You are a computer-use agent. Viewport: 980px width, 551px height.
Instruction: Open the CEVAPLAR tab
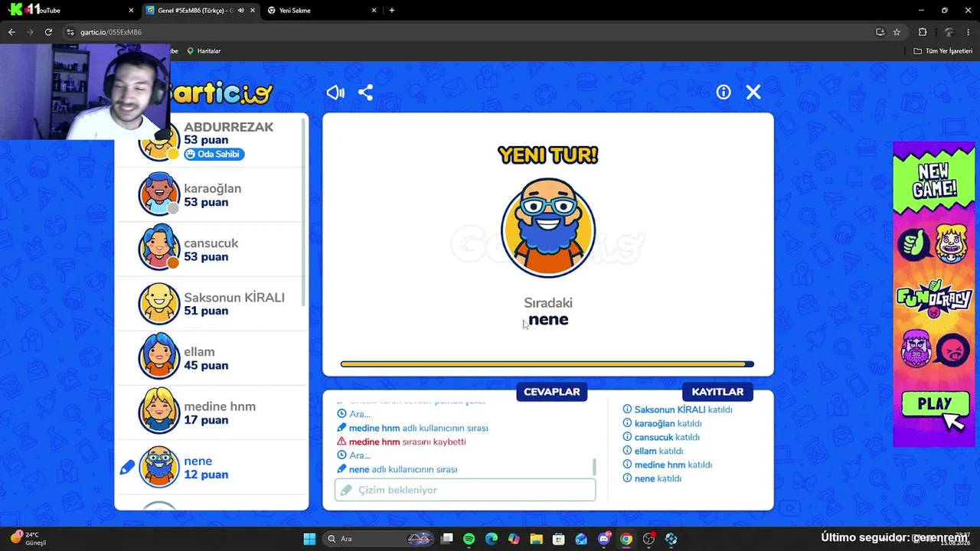[551, 392]
